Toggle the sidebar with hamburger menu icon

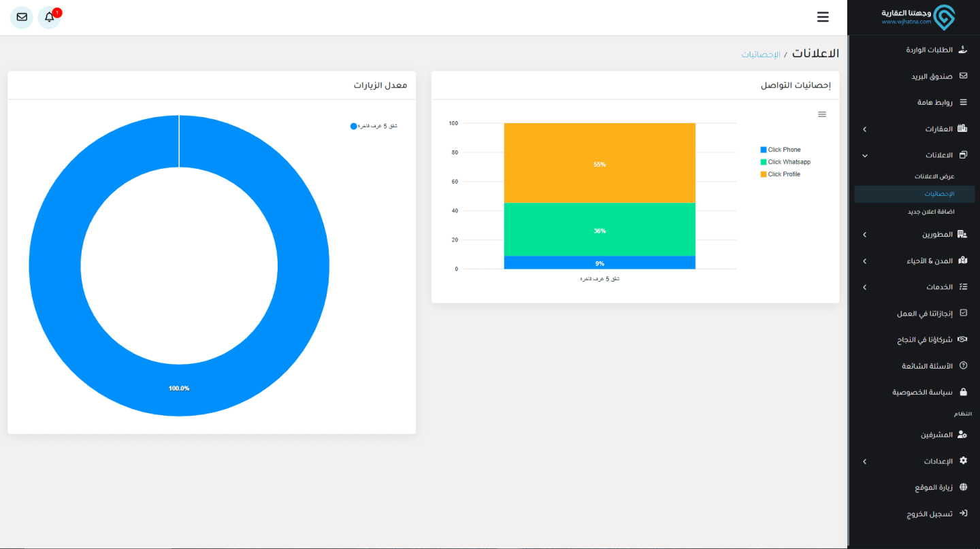click(x=823, y=17)
